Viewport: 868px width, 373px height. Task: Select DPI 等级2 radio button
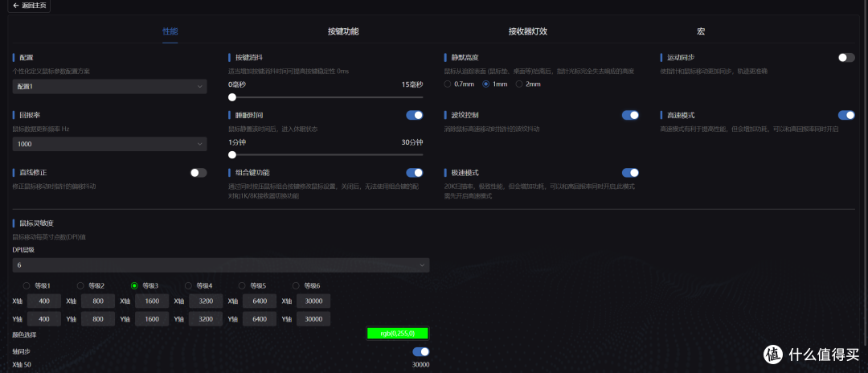click(80, 285)
